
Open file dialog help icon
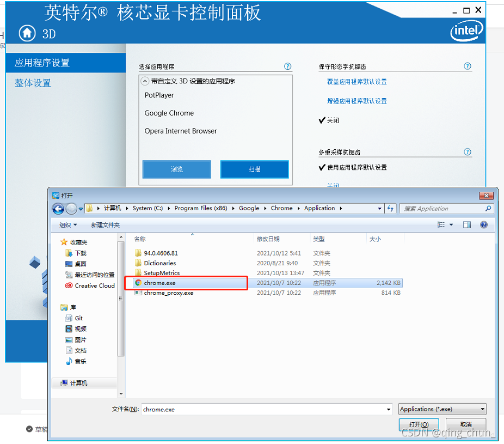(483, 224)
